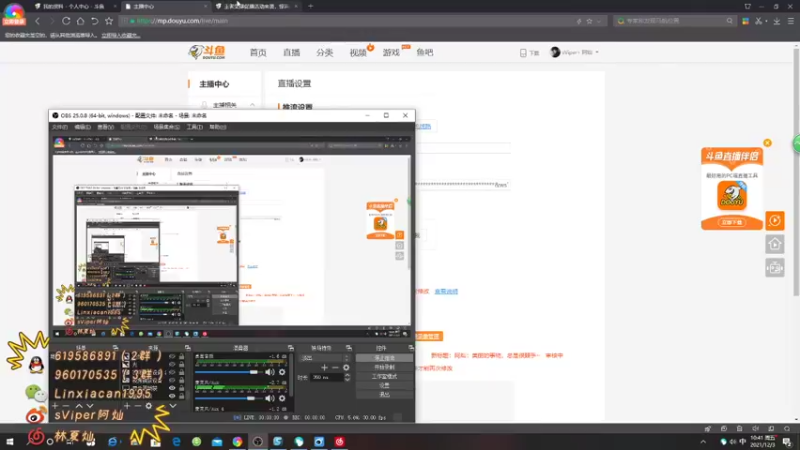800x450 pixels.
Task: Click browser back arrow
Action: tap(37, 21)
